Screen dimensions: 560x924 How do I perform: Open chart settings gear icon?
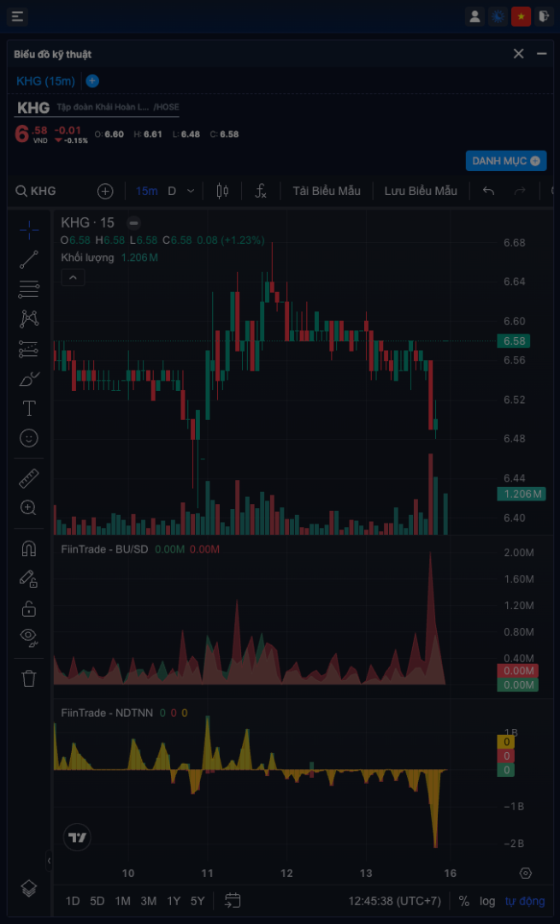[526, 874]
